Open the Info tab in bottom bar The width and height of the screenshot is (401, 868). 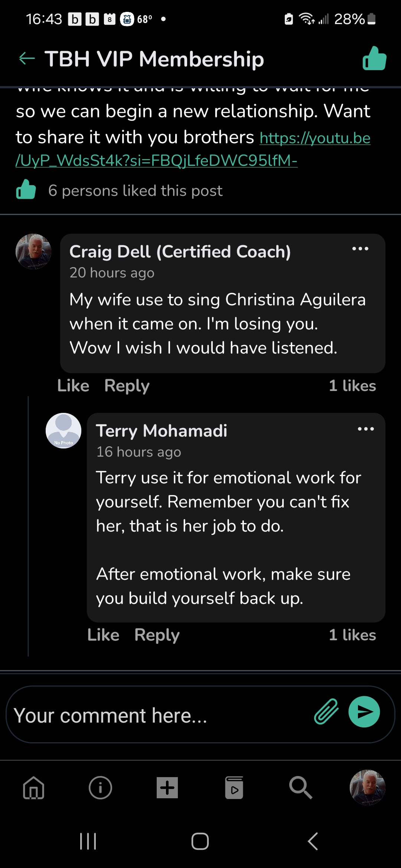100,788
